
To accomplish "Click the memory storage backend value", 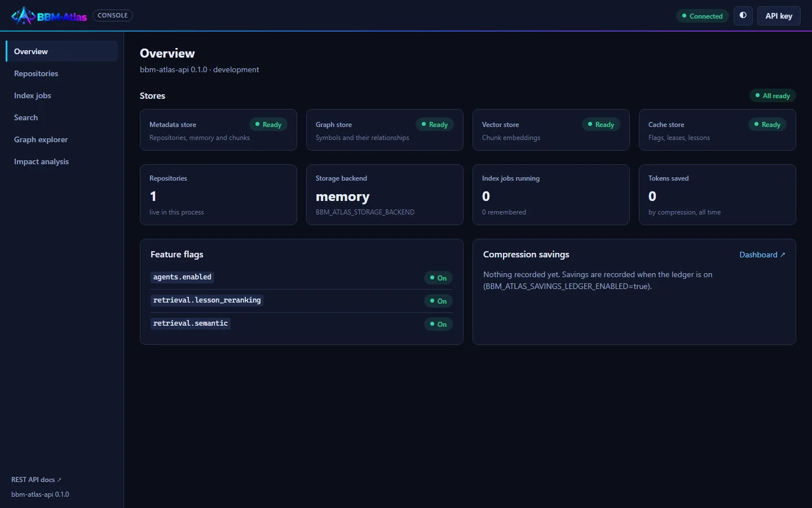I will (342, 196).
